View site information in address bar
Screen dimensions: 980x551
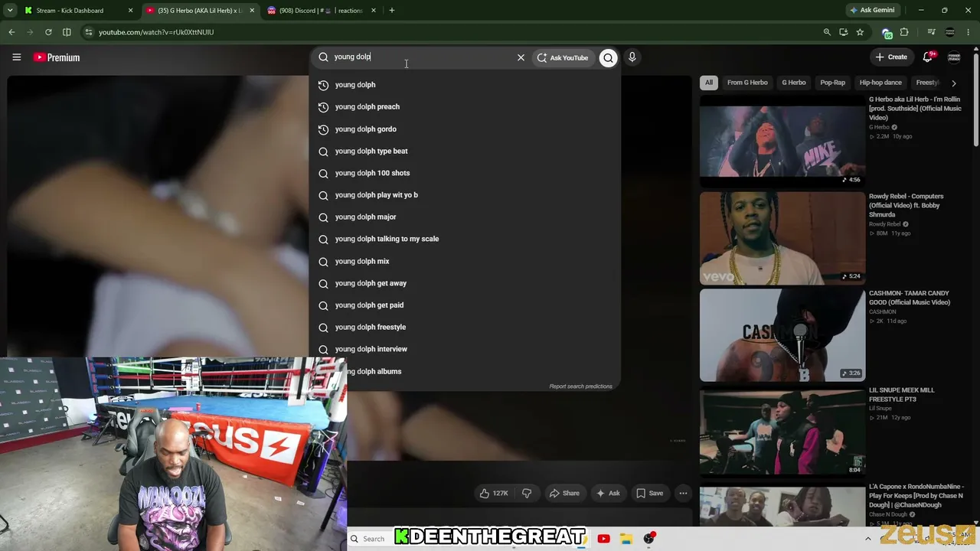(x=88, y=32)
